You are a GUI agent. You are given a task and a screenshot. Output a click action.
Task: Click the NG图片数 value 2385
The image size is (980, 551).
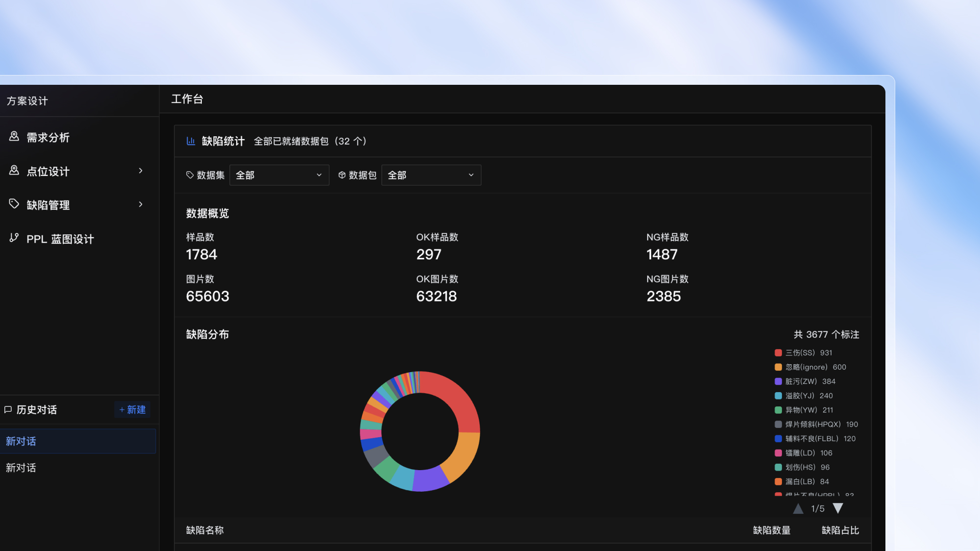663,296
